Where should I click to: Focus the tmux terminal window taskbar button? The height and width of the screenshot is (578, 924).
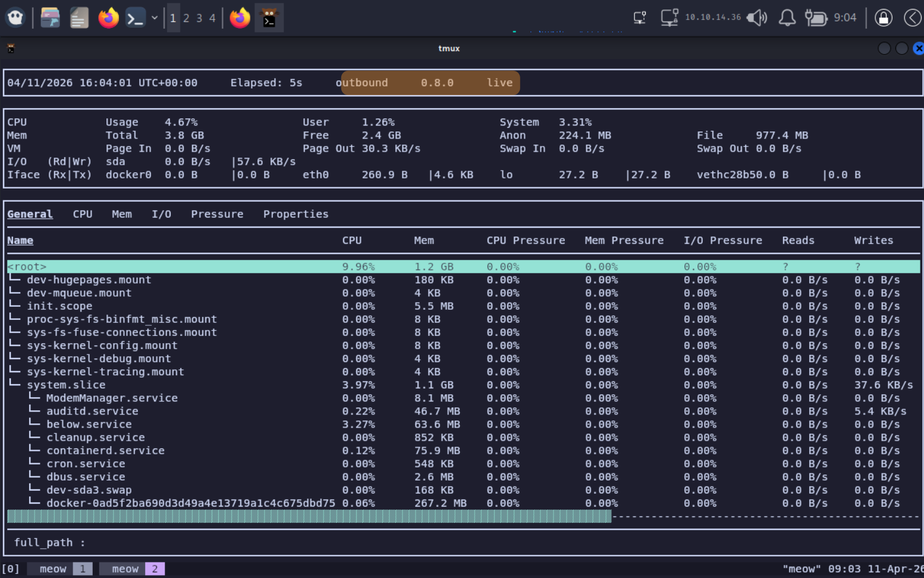pos(269,18)
